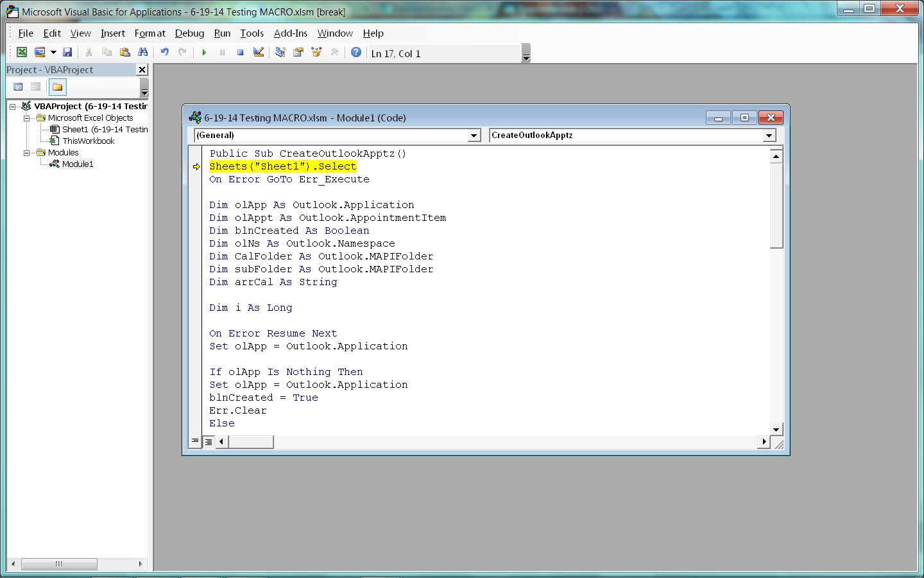
Task: Open the Window menu
Action: coord(335,33)
